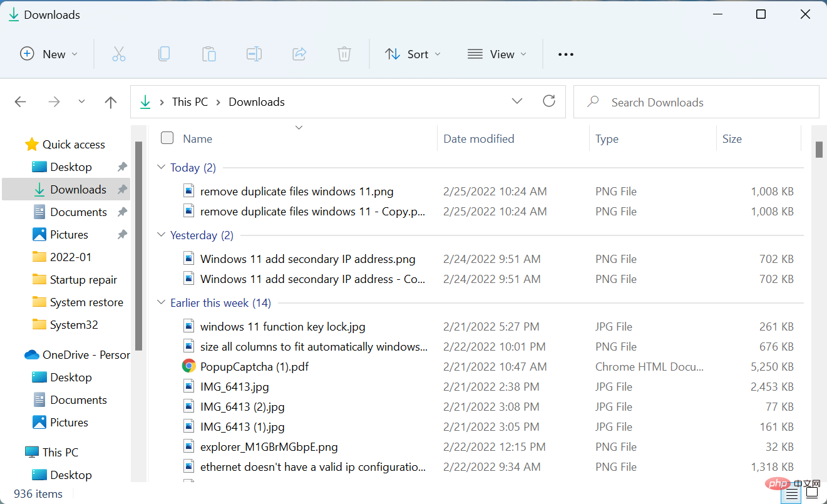827x504 pixels.
Task: Tick the select-all checkbox beside Name
Action: 167,138
